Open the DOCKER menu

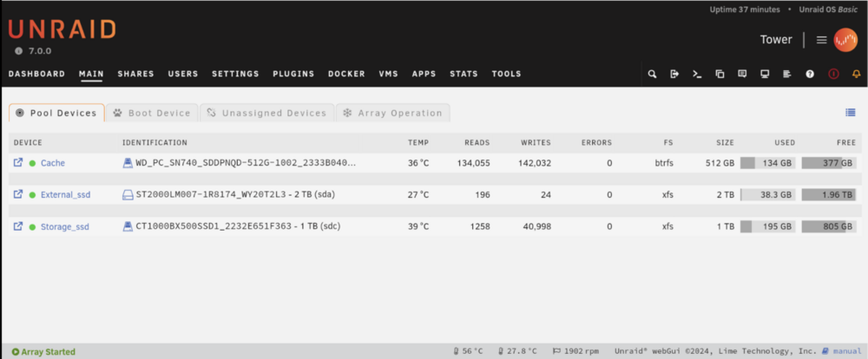tap(346, 74)
